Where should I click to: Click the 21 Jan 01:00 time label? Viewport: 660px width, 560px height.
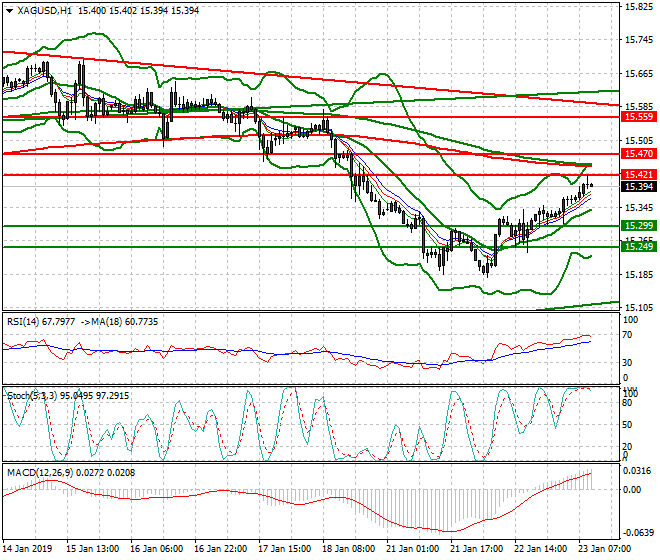(412, 549)
